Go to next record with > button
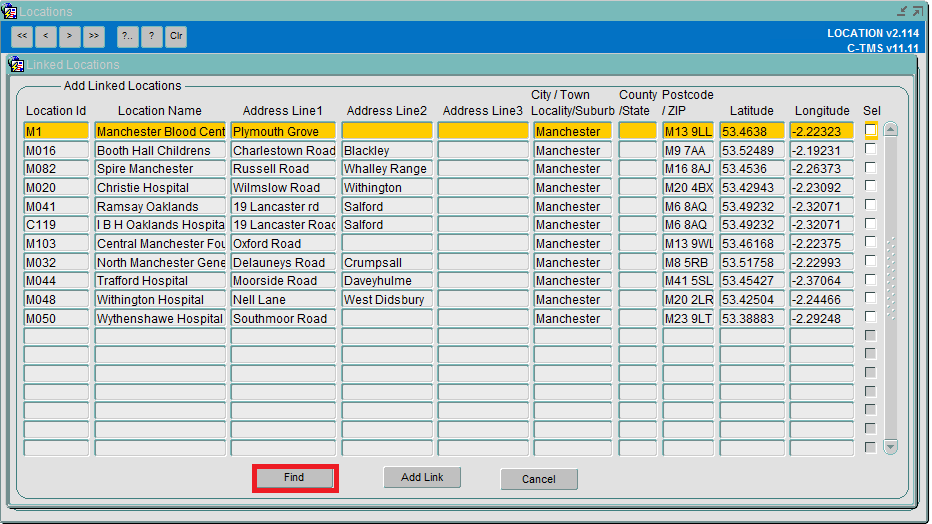This screenshot has width=932, height=524. point(70,36)
